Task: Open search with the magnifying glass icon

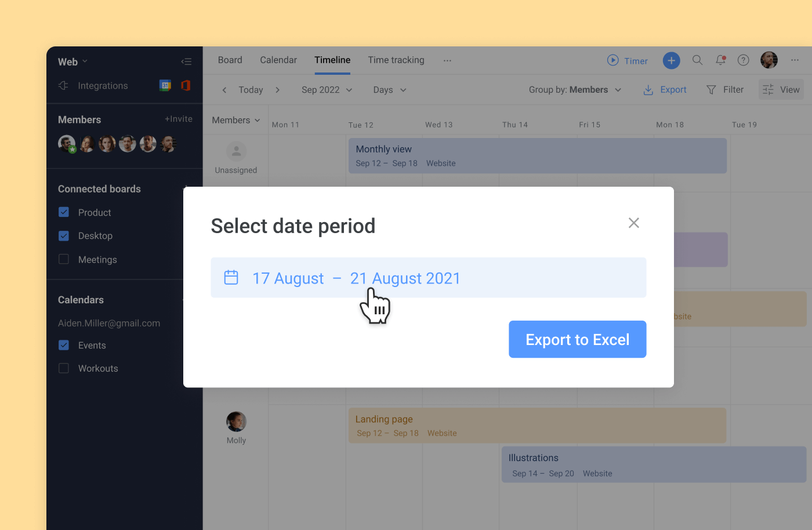Action: click(697, 60)
